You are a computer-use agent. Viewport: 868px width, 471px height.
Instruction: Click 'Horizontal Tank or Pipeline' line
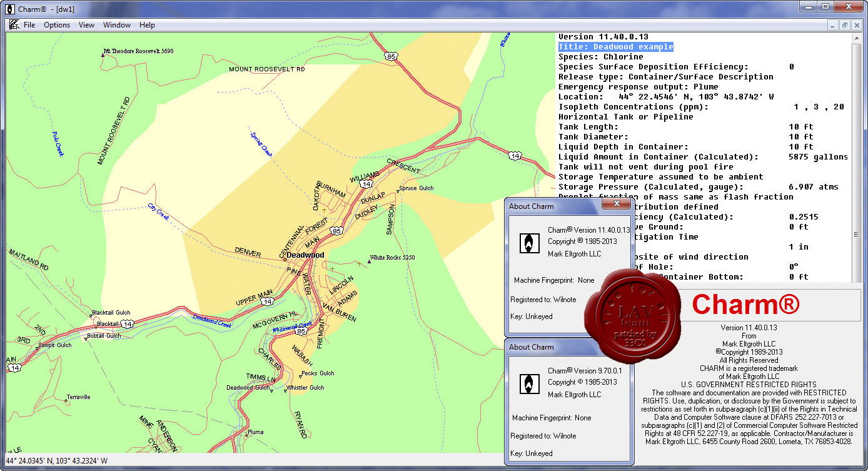[x=626, y=117]
